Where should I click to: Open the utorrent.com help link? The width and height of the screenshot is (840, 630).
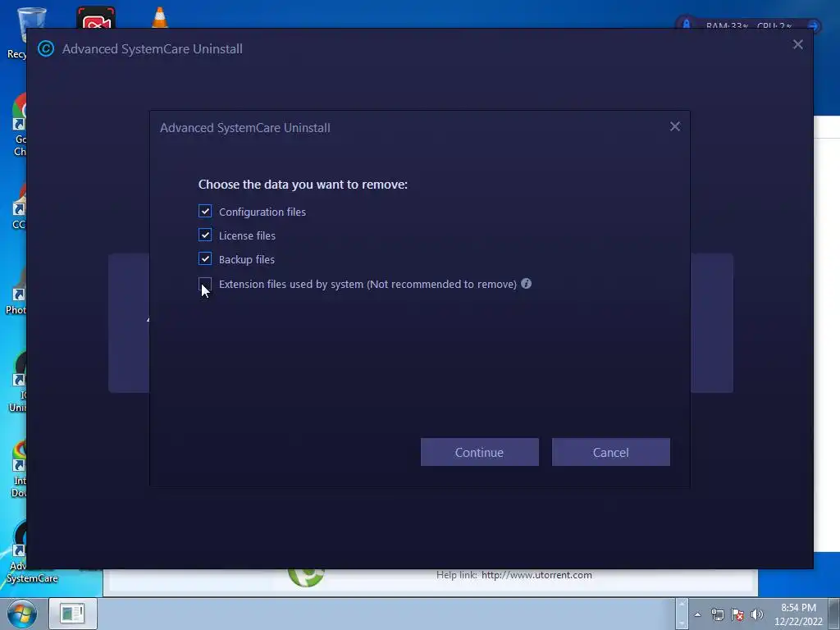tap(536, 575)
